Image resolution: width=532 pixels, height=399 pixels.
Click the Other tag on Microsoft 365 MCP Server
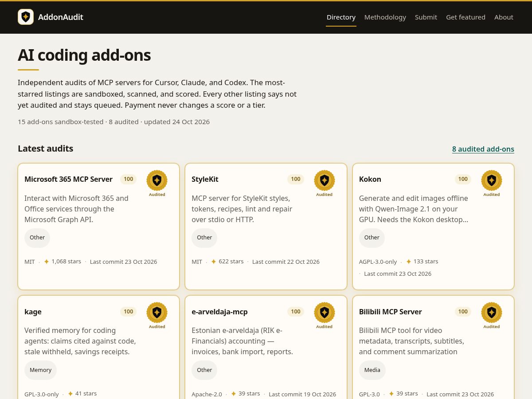pos(37,238)
